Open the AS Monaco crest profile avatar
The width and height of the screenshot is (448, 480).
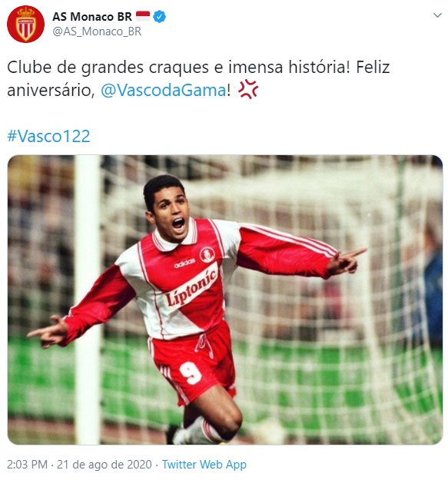pyautogui.click(x=25, y=24)
